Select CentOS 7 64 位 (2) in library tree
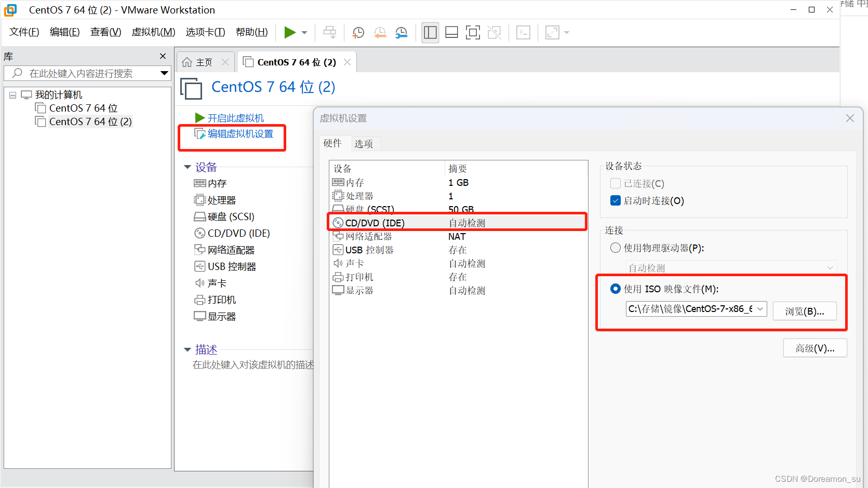Viewport: 868px width, 488px height. point(90,121)
